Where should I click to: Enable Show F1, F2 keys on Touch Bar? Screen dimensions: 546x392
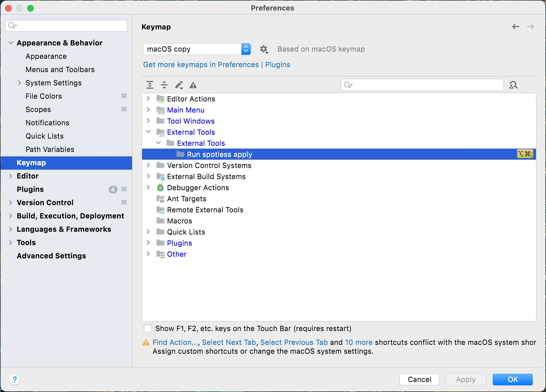(x=148, y=329)
